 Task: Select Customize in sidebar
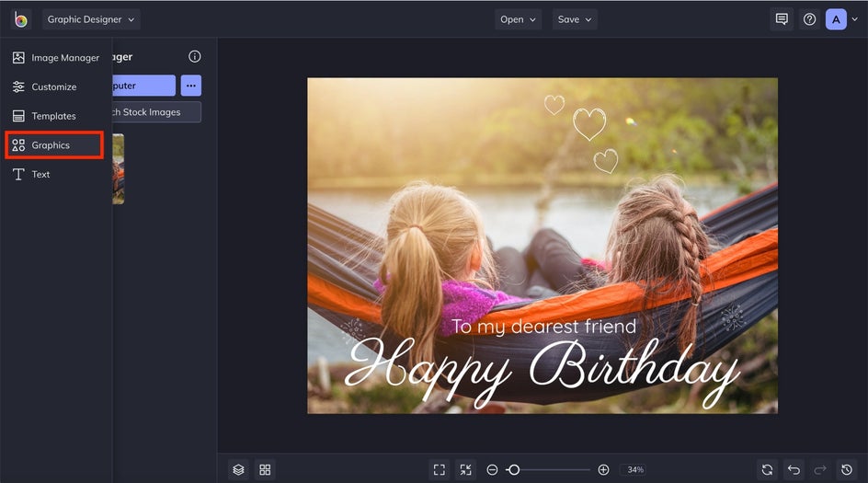click(55, 87)
